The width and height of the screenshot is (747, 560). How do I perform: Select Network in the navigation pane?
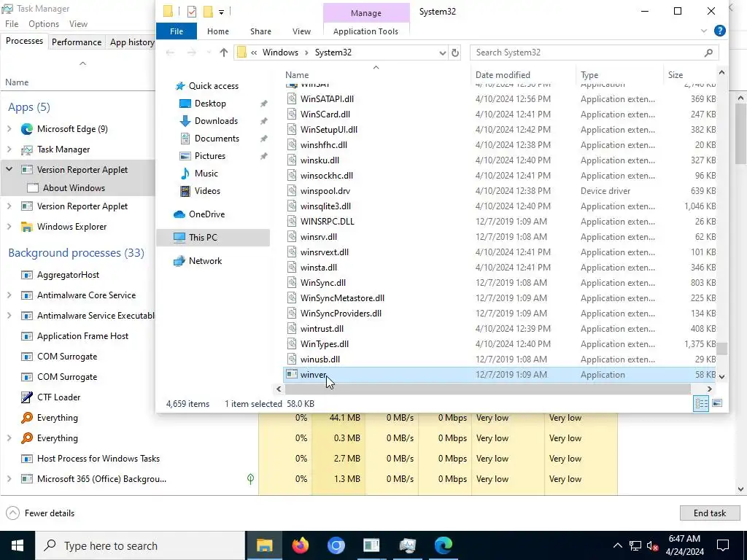point(205,261)
